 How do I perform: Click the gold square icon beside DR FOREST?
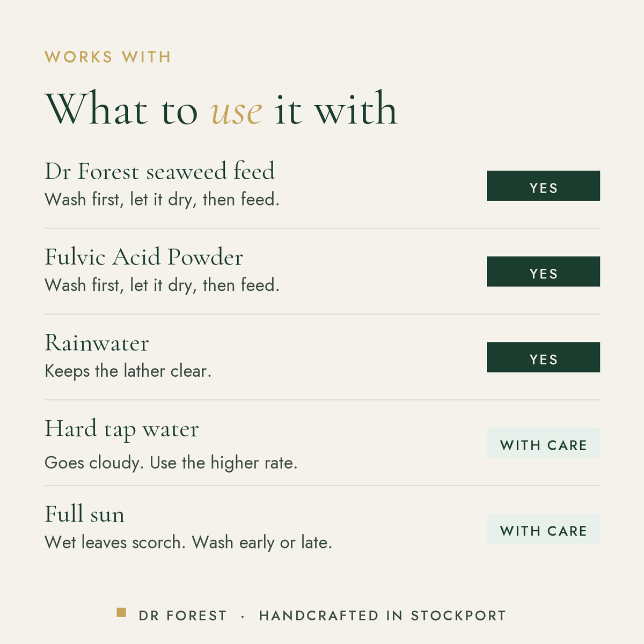point(121,612)
